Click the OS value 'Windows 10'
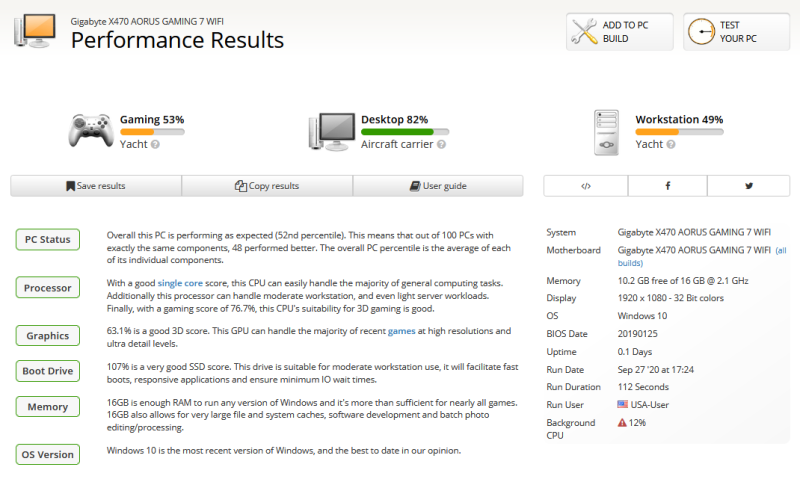800x482 pixels. [x=642, y=316]
